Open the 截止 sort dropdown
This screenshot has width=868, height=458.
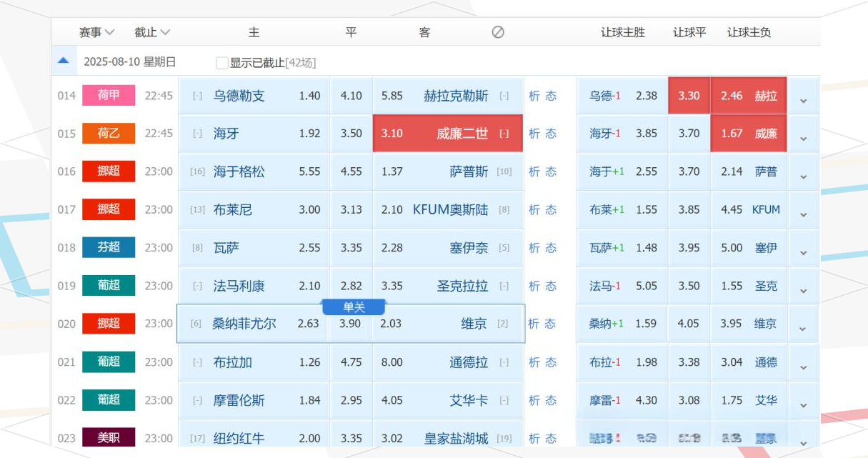(x=152, y=32)
